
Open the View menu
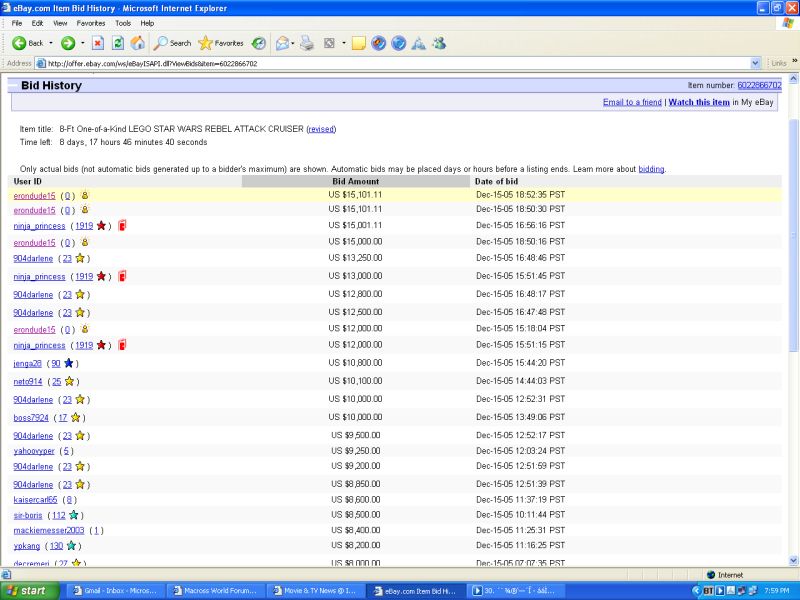click(60, 23)
